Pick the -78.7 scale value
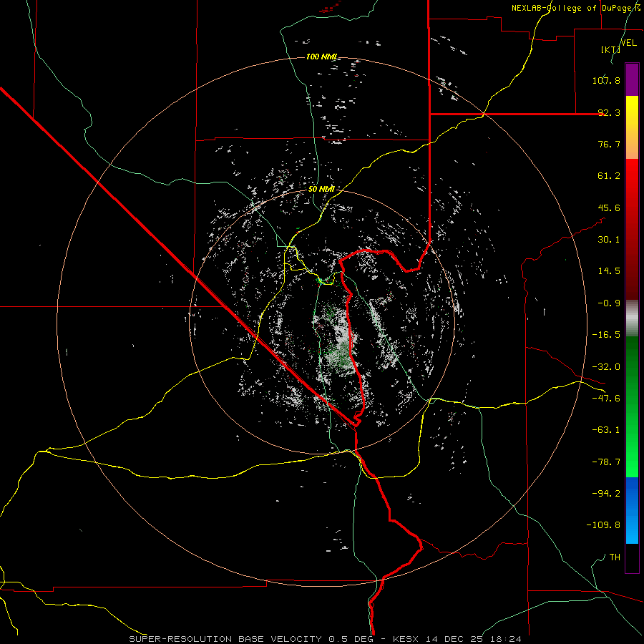This screenshot has height=644, width=644. pyautogui.click(x=606, y=462)
